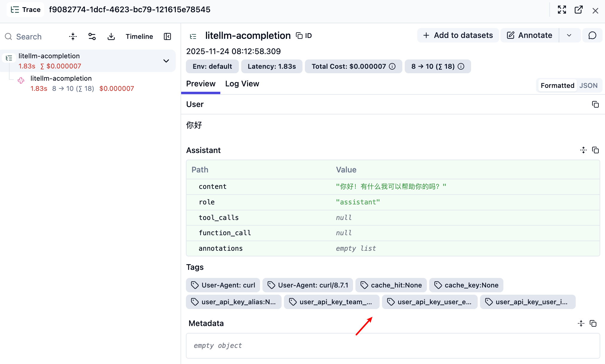Viewport: 605px width, 364px height.
Task: Open the Annotate dropdown chevron
Action: click(570, 35)
